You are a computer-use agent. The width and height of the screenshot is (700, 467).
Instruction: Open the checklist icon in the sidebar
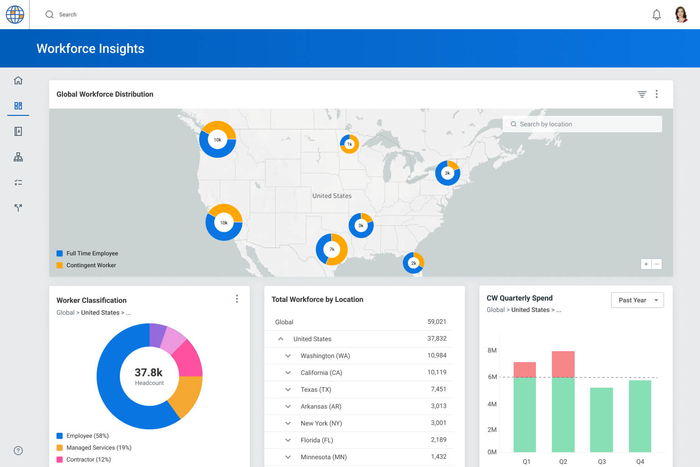coord(18,183)
